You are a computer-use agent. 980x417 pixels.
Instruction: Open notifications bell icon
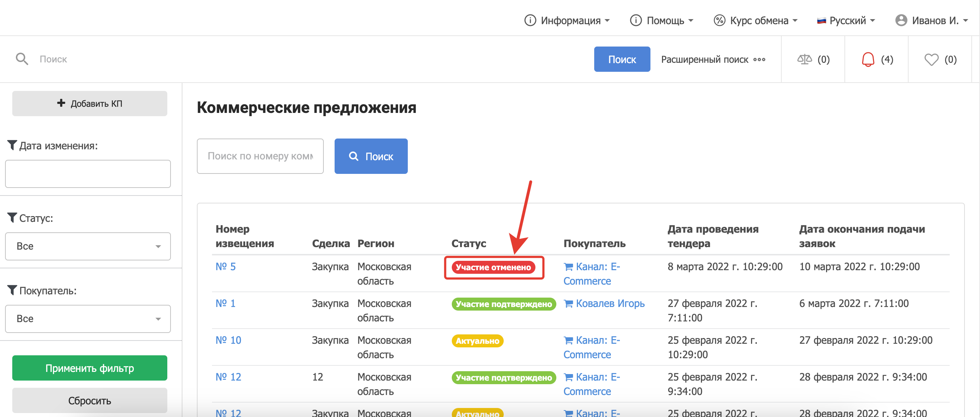point(868,60)
